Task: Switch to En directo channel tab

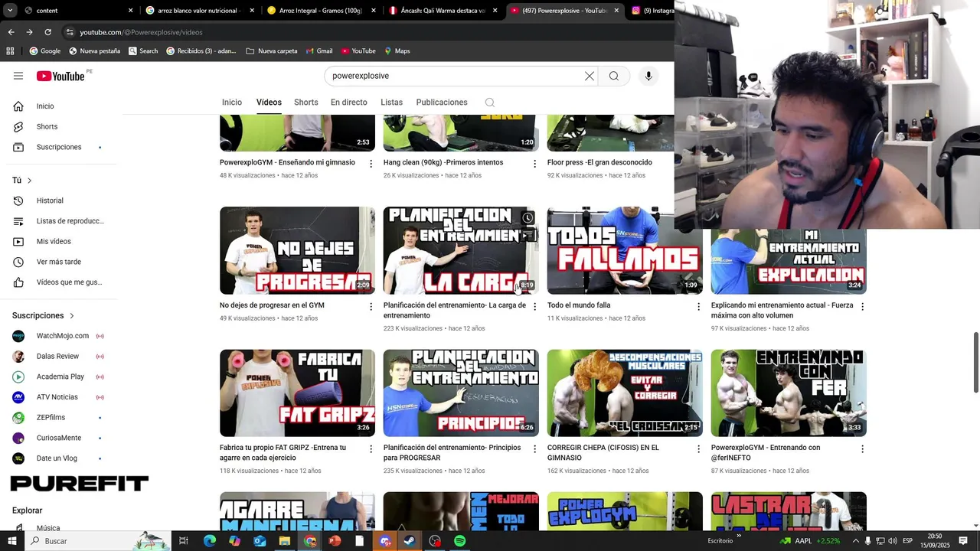Action: tap(349, 103)
